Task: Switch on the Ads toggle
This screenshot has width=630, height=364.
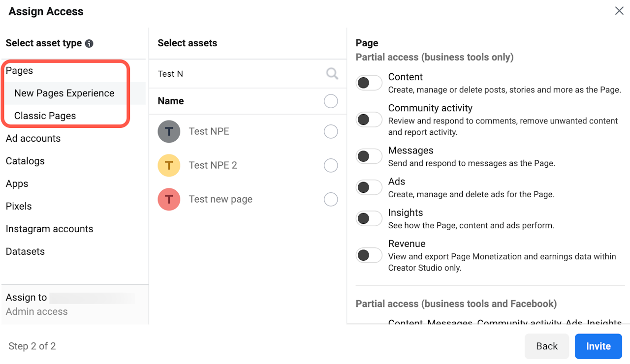Action: tap(369, 187)
